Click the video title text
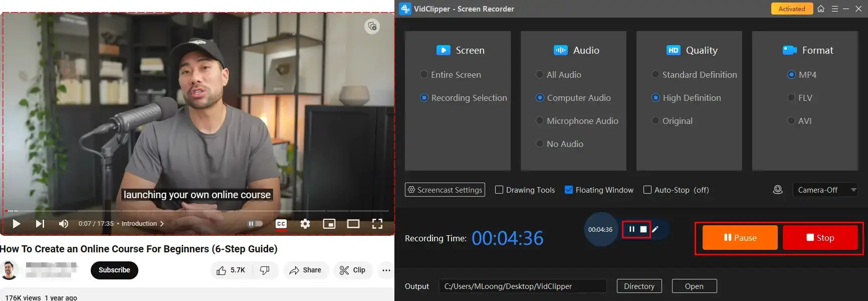Viewport: 868px width, 301px height. point(139,249)
